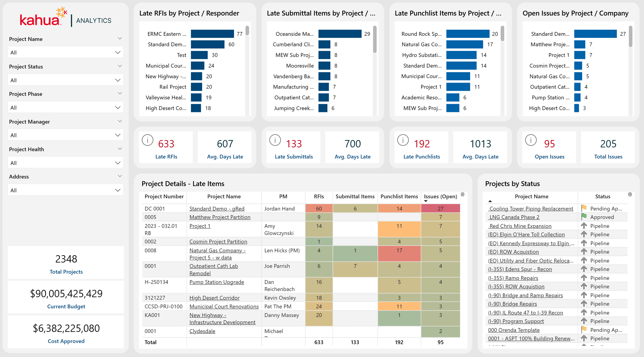The height and width of the screenshot is (357, 644).
Task: Open the Project Name filter dropdown
Action: tap(66, 52)
